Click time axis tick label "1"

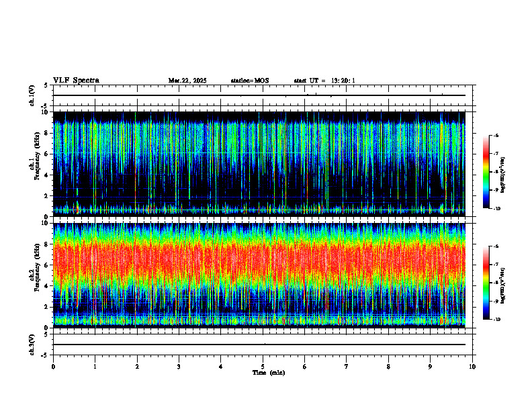[x=95, y=367]
